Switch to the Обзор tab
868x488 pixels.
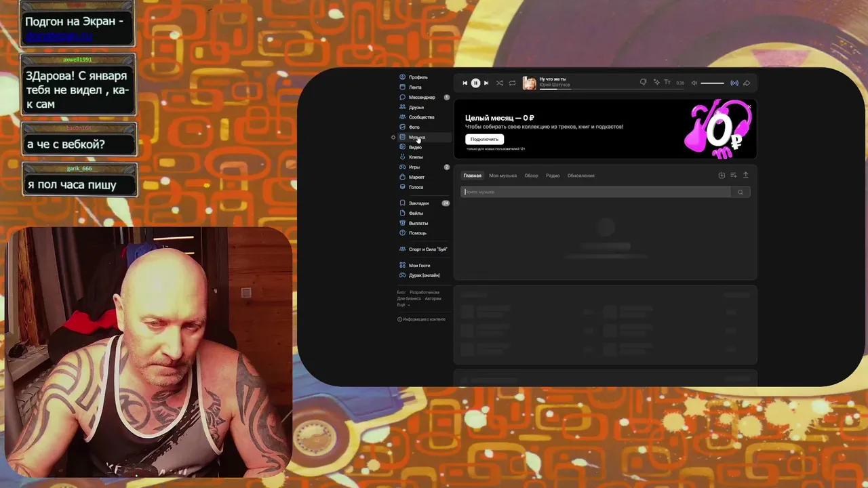point(531,176)
